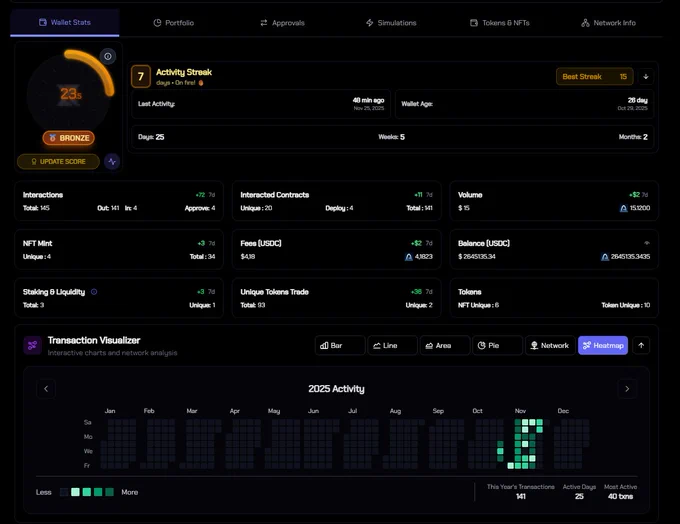Switch to the Wallet Stats tab
Viewport: 680px width, 524px height.
click(65, 23)
